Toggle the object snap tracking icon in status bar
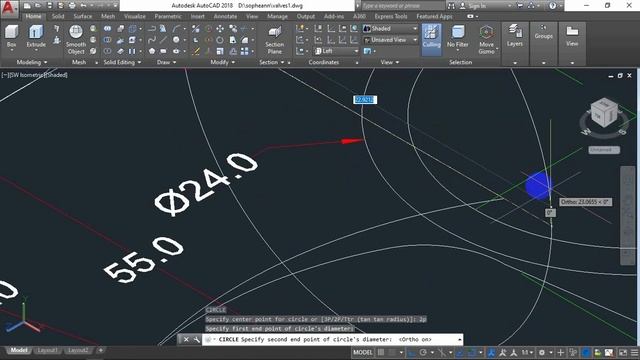Image resolution: width=640 pixels, height=360 pixels. tap(460, 352)
